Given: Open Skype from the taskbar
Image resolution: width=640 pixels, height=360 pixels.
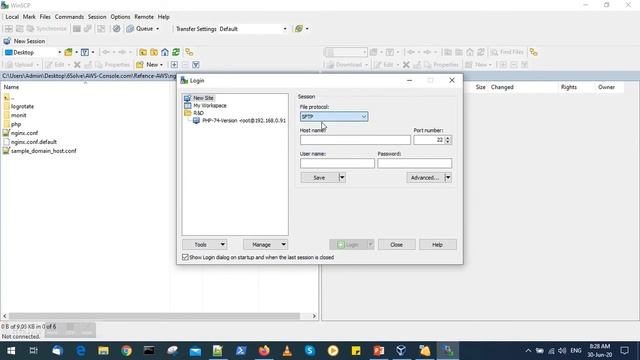Looking at the screenshot, I should [310, 351].
